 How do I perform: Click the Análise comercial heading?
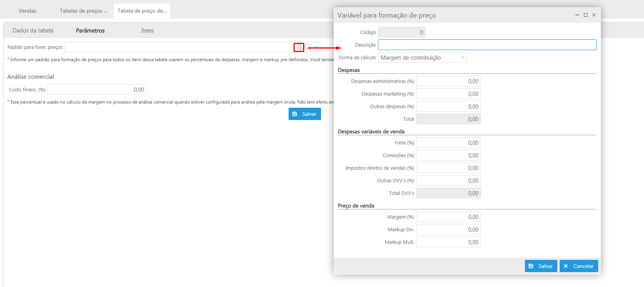pyautogui.click(x=31, y=77)
